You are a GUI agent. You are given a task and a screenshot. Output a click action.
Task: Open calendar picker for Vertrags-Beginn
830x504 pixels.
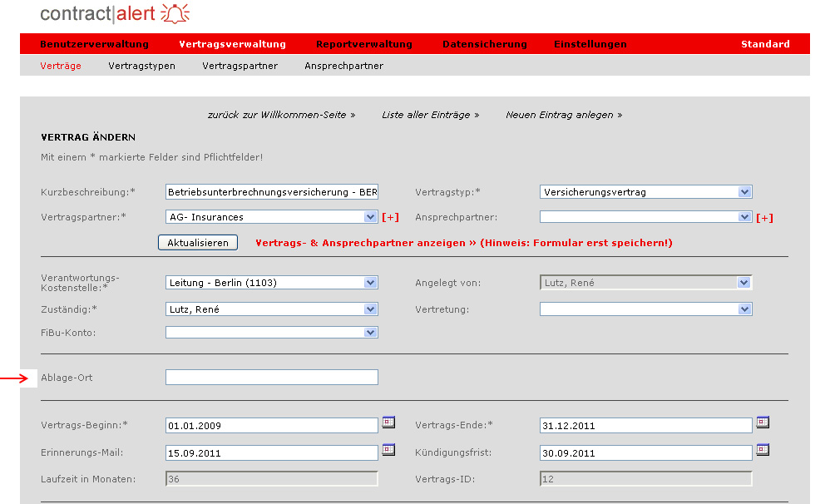[x=388, y=422]
